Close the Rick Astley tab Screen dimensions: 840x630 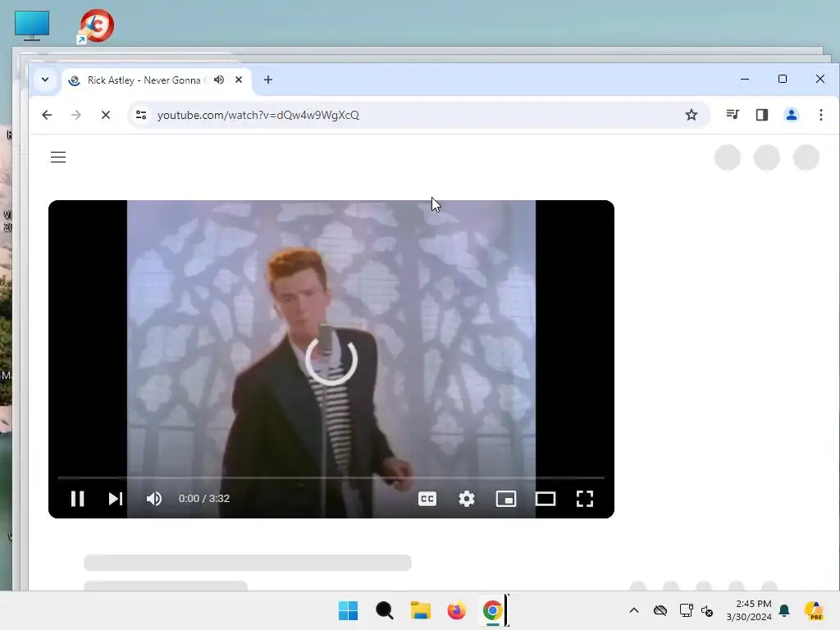(x=239, y=80)
